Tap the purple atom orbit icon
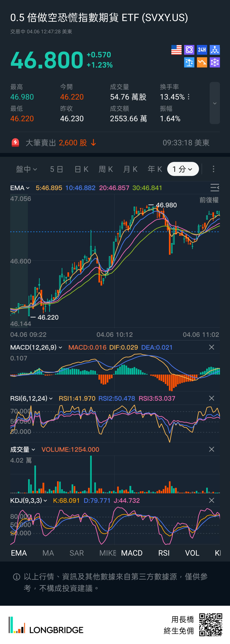Screen dimensions: 230x644 pyautogui.click(x=189, y=50)
